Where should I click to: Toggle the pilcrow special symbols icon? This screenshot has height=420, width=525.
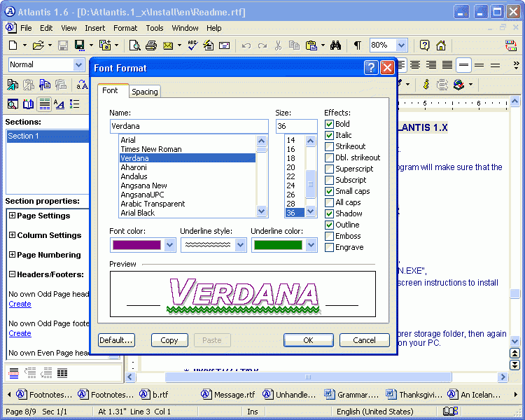(x=358, y=45)
